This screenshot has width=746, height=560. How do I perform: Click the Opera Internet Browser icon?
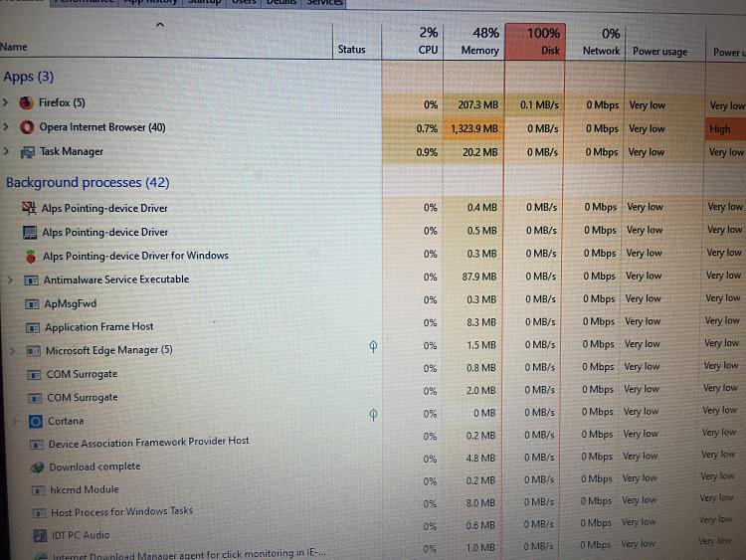tap(27, 127)
